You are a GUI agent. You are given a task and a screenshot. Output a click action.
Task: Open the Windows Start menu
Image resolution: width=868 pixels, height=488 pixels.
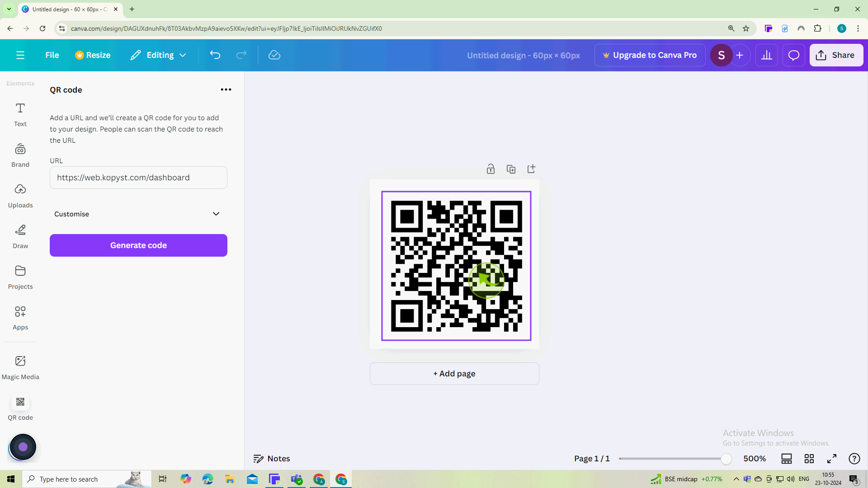pos(11,479)
